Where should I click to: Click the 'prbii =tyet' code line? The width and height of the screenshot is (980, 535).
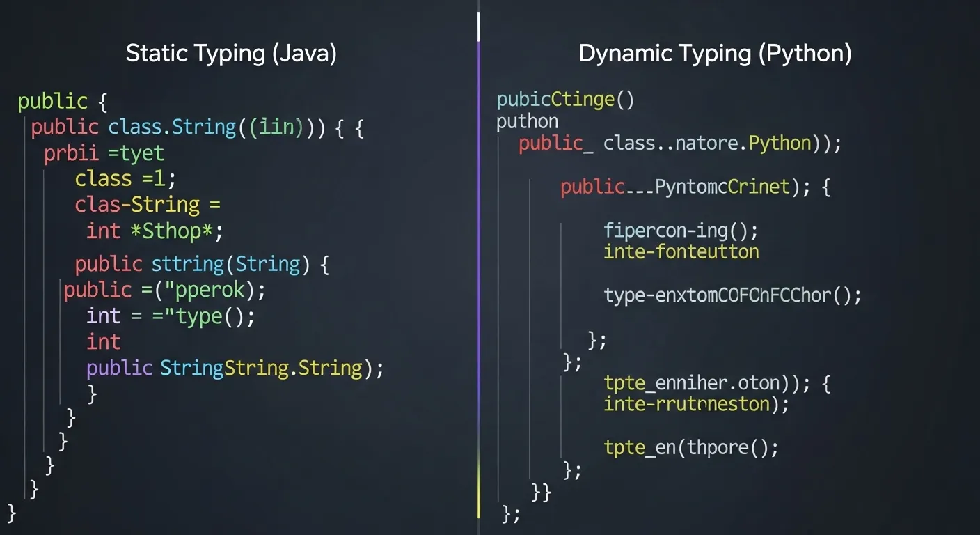click(x=104, y=153)
